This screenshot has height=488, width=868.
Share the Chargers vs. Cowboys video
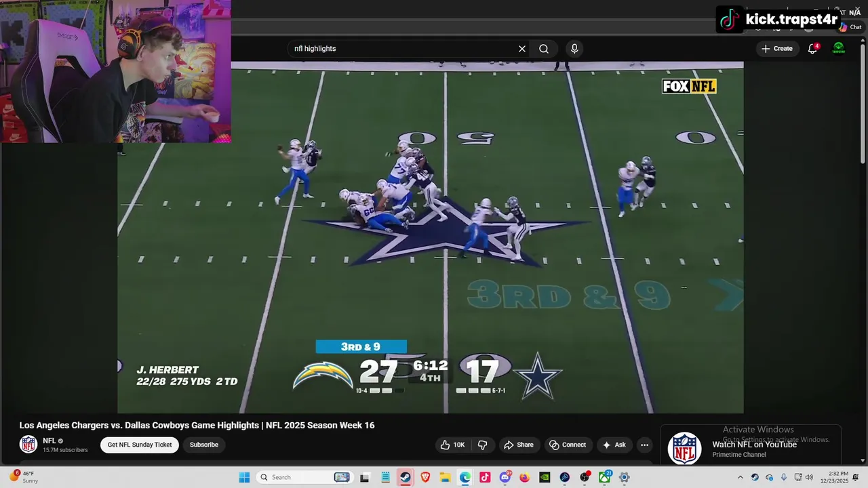tap(518, 445)
